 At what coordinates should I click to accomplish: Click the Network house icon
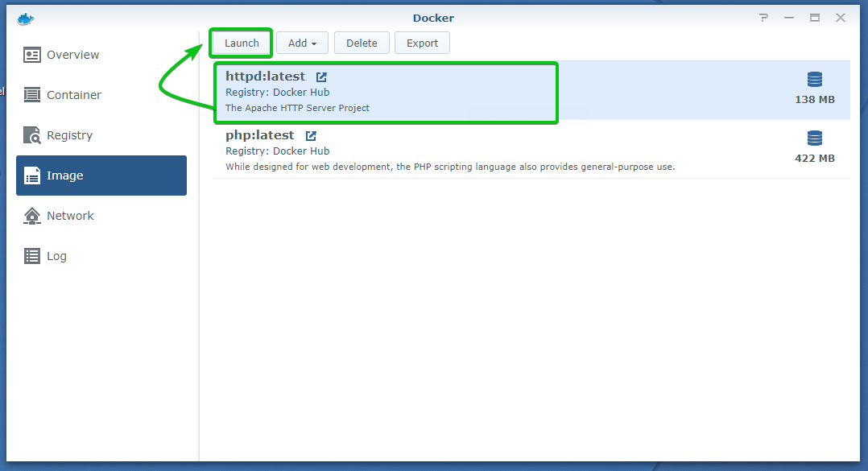tap(32, 216)
